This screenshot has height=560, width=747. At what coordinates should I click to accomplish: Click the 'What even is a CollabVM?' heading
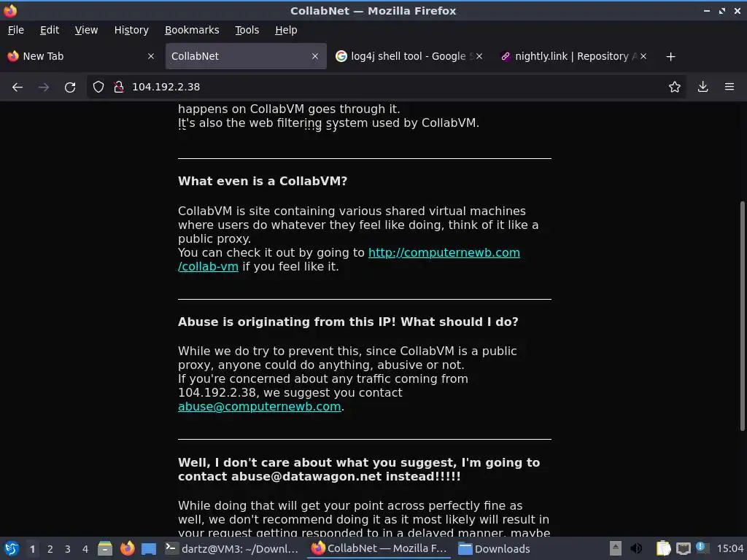click(x=263, y=182)
